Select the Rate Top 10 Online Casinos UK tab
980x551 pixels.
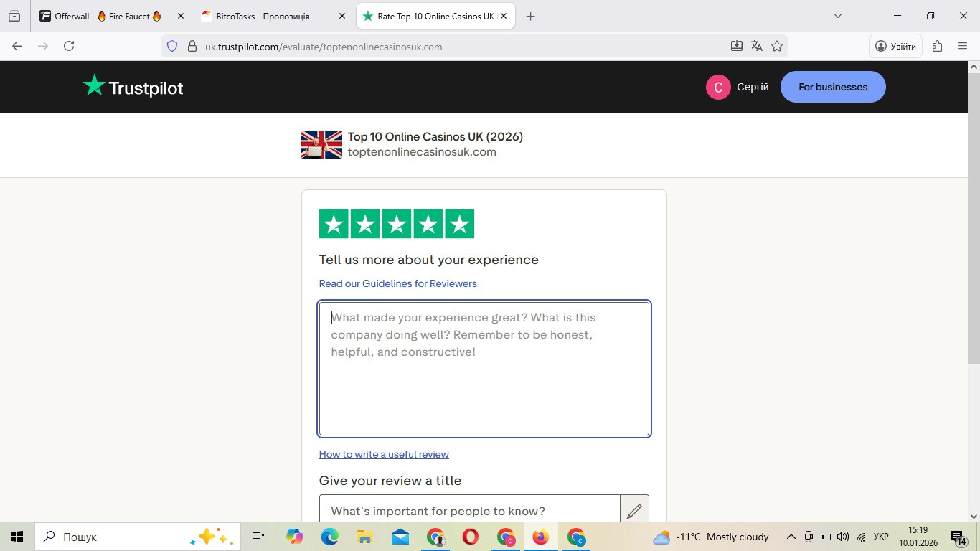coord(435,16)
